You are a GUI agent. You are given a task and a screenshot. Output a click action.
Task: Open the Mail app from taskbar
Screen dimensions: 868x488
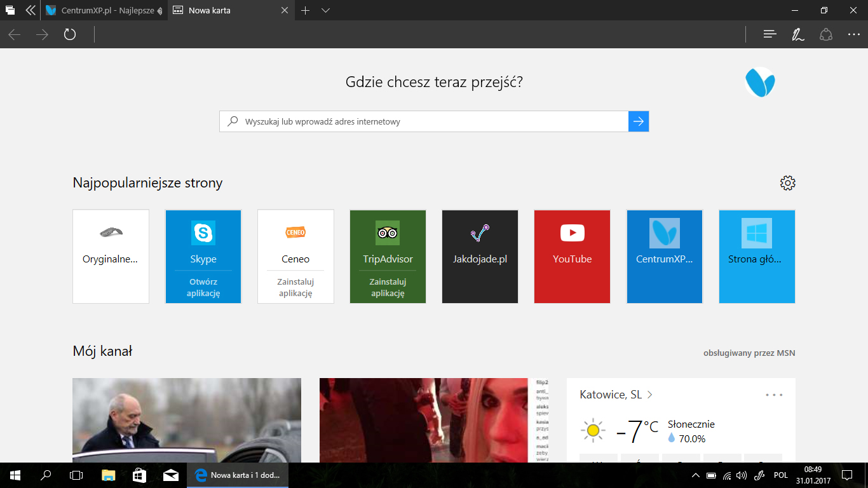tap(170, 475)
